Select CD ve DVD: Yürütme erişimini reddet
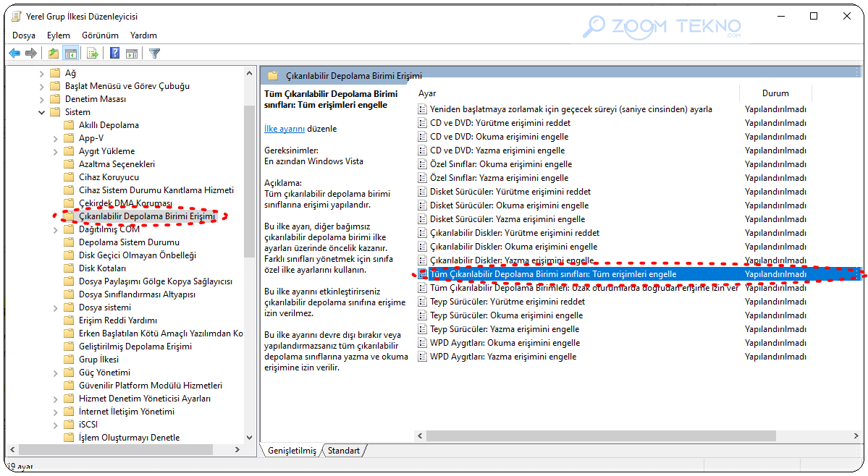Image resolution: width=868 pixels, height=476 pixels. [500, 123]
